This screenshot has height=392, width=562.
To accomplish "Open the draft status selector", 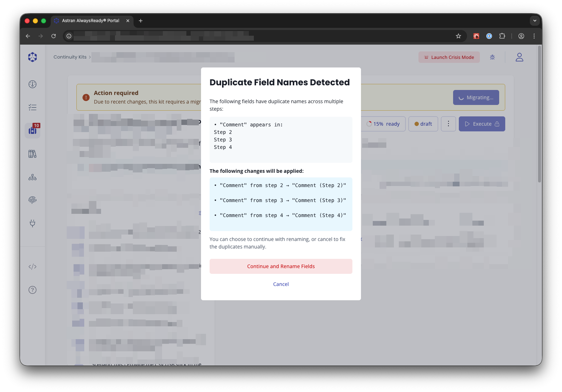I will [423, 124].
